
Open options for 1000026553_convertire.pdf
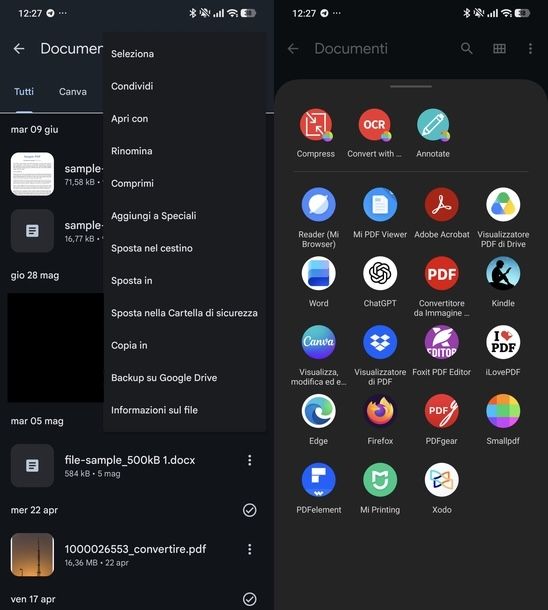pyautogui.click(x=249, y=549)
